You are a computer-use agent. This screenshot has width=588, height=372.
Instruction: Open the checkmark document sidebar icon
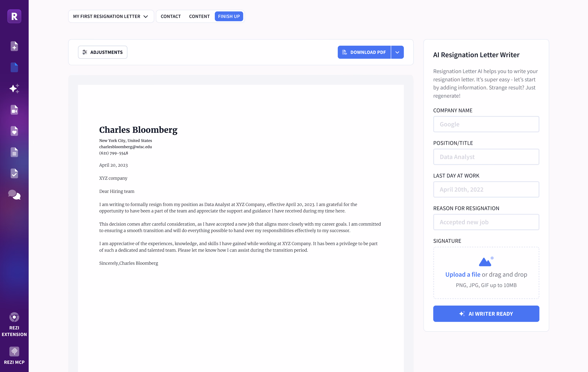[x=14, y=173]
